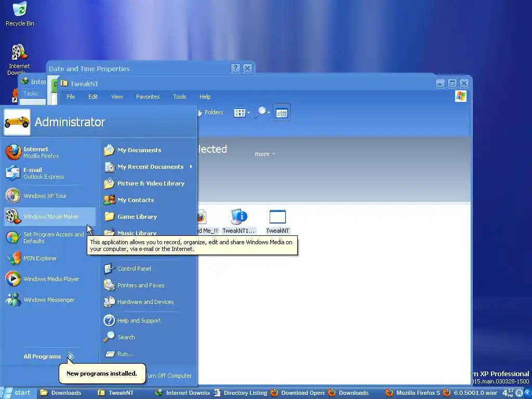Click the taskbar clock showing 4:17
This screenshot has width=532, height=399.
click(x=508, y=393)
